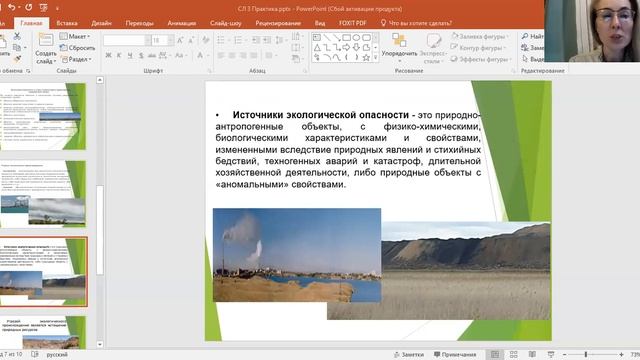Select the first slide thumbnail in panel
The width and height of the screenshot is (640, 360).
click(x=43, y=116)
